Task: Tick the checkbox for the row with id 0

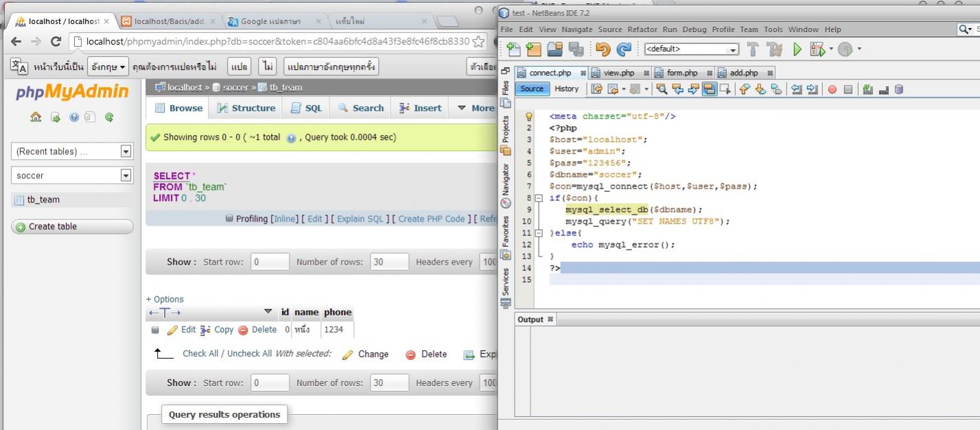Action: tap(155, 330)
